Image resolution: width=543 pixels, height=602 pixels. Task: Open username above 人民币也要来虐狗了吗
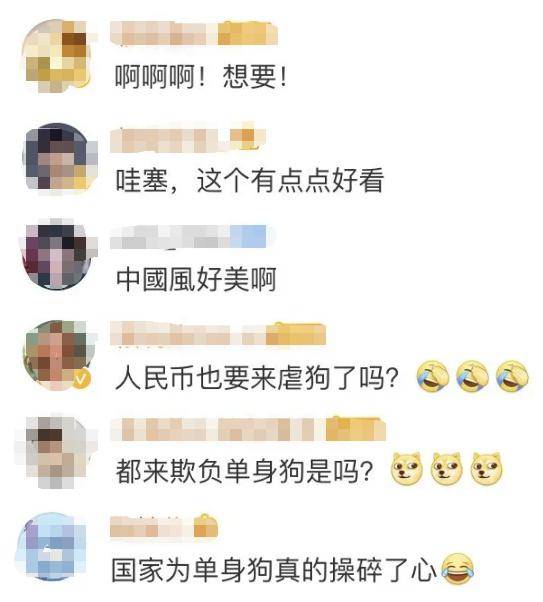tap(218, 334)
